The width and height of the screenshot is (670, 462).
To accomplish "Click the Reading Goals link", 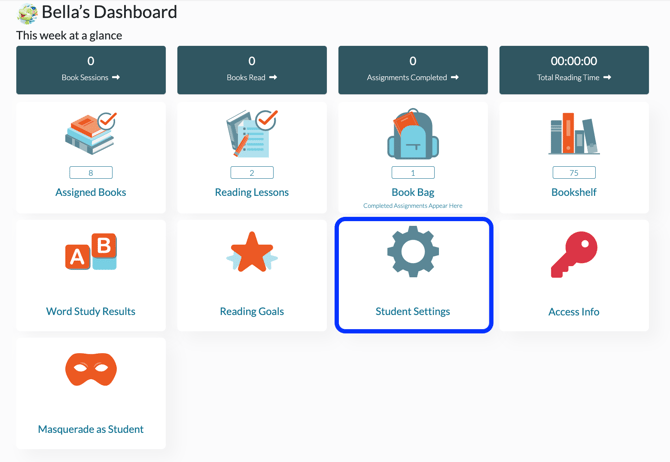I will click(252, 311).
